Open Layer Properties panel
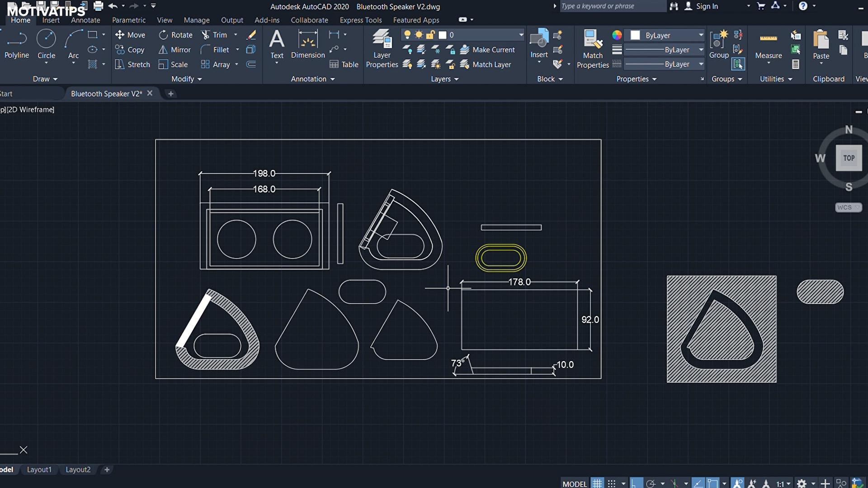Image resolution: width=868 pixels, height=488 pixels. point(382,48)
